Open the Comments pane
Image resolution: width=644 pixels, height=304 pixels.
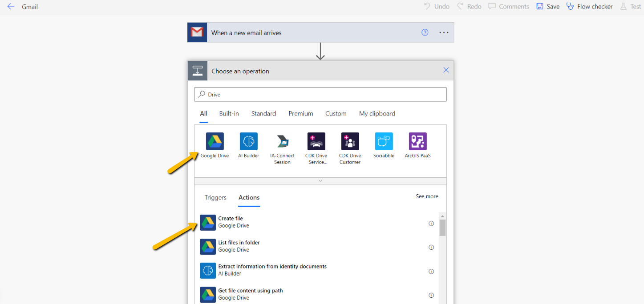click(x=509, y=7)
